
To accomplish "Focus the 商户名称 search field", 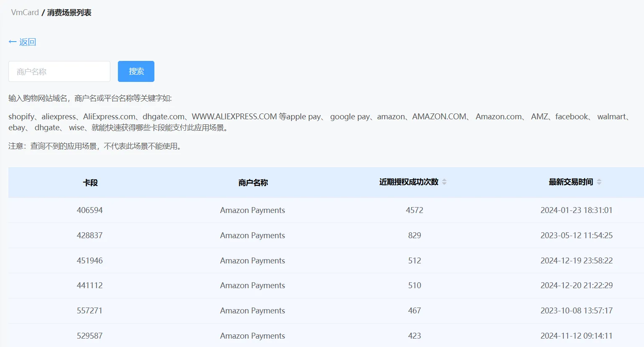I will pyautogui.click(x=59, y=71).
